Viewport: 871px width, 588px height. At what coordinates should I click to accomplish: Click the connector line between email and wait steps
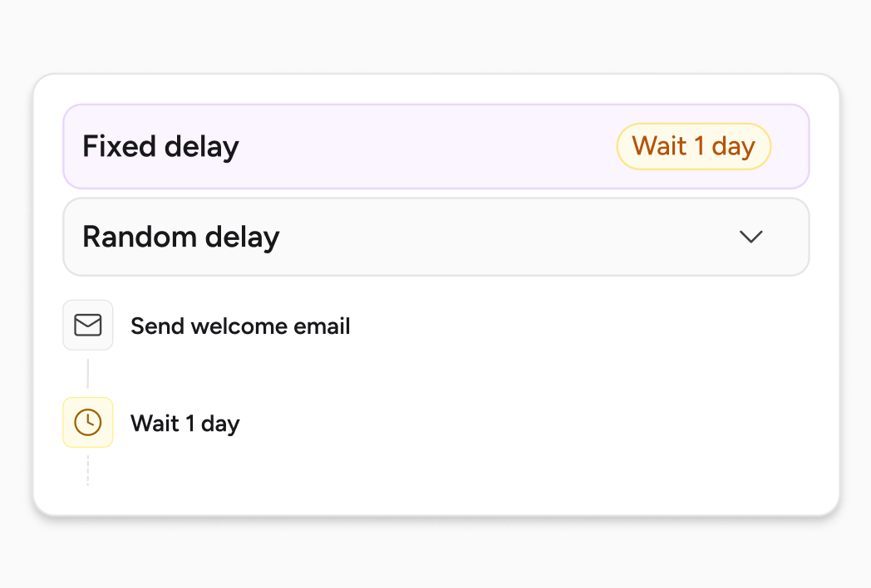tap(88, 374)
